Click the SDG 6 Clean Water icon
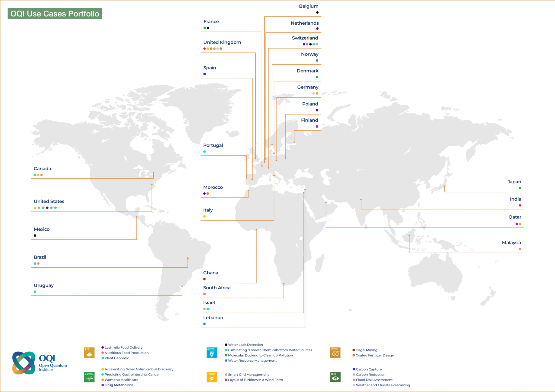The height and width of the screenshot is (392, 555). tap(212, 352)
